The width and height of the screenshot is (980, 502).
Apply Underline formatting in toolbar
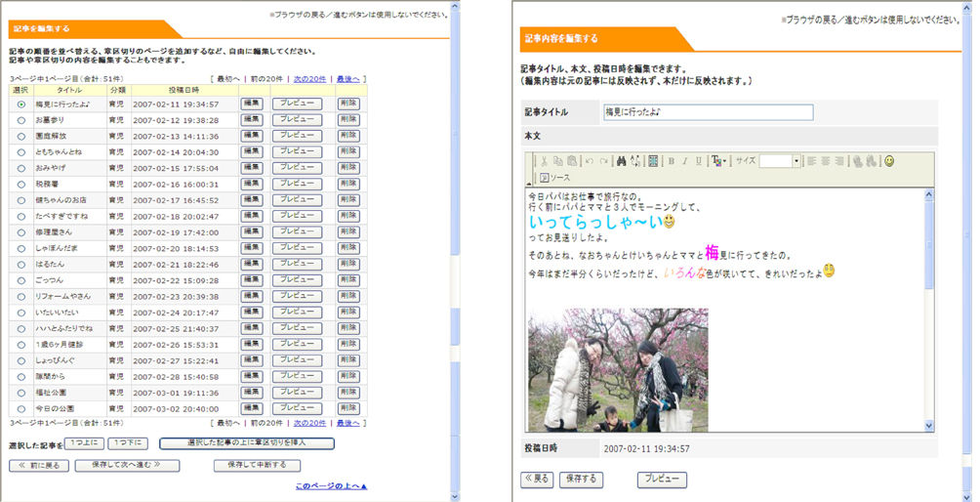699,161
